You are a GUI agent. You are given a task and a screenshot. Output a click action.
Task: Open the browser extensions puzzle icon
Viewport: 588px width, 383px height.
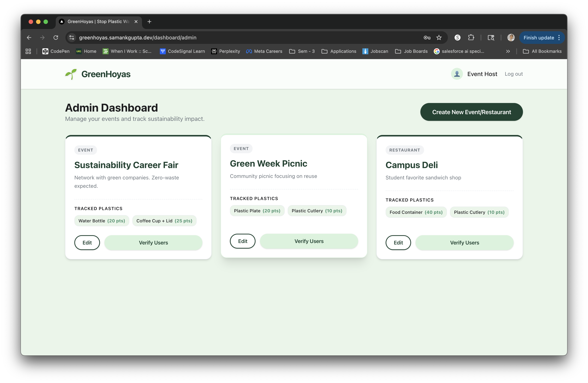click(x=471, y=38)
